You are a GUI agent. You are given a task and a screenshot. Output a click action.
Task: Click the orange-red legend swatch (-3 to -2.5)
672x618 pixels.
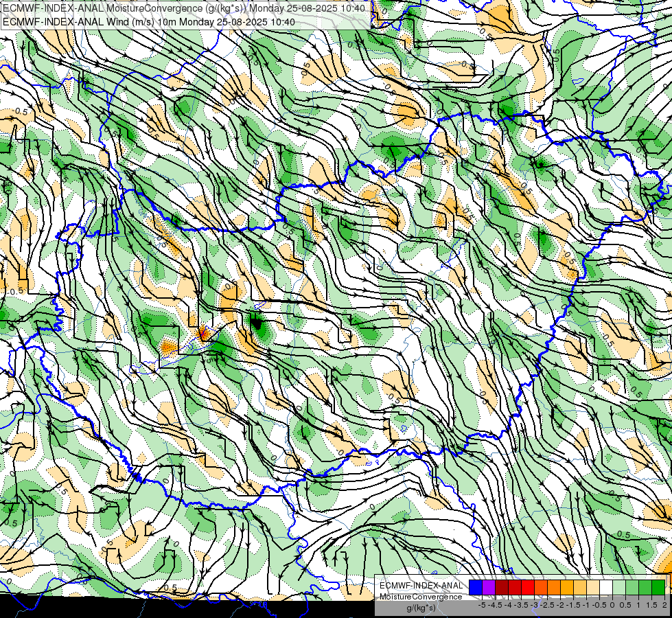click(541, 587)
